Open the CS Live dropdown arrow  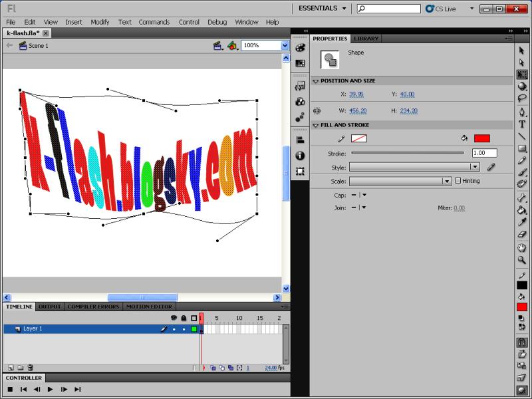[x=471, y=9]
